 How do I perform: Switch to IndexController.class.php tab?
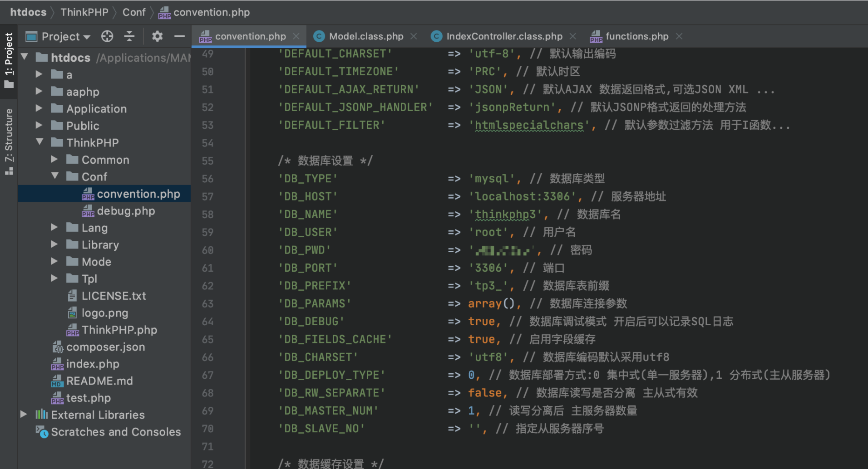[504, 36]
